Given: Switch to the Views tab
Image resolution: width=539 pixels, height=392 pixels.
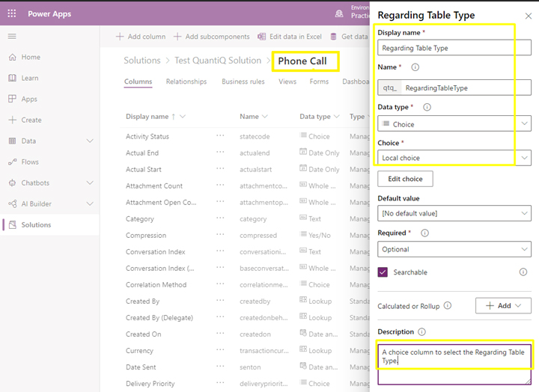Looking at the screenshot, I should click(x=287, y=82).
